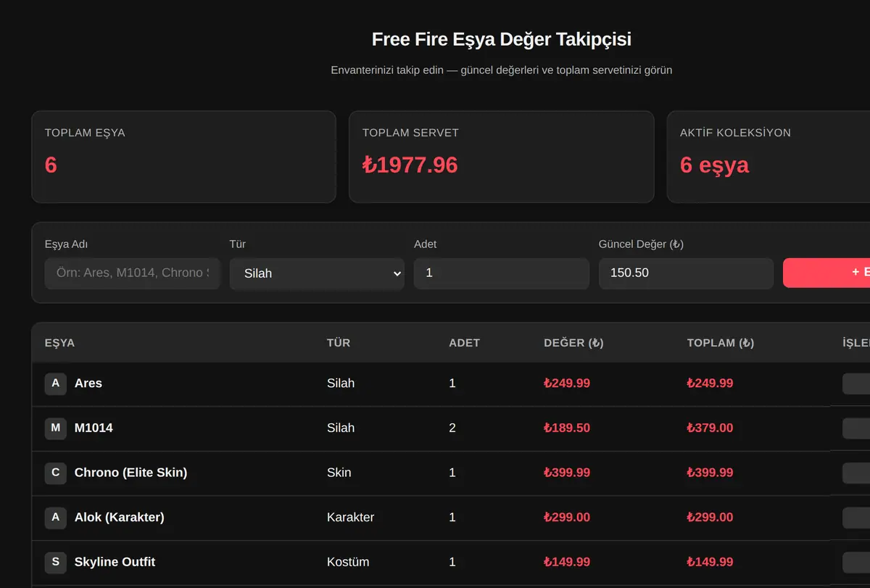Focus the Adet quantity field
The image size is (870, 588).
pyautogui.click(x=502, y=273)
